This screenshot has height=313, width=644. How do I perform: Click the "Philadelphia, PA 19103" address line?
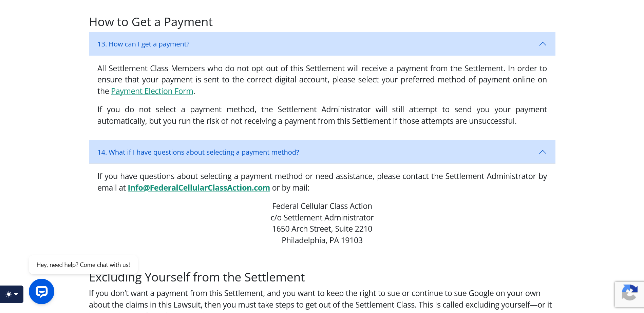point(322,240)
